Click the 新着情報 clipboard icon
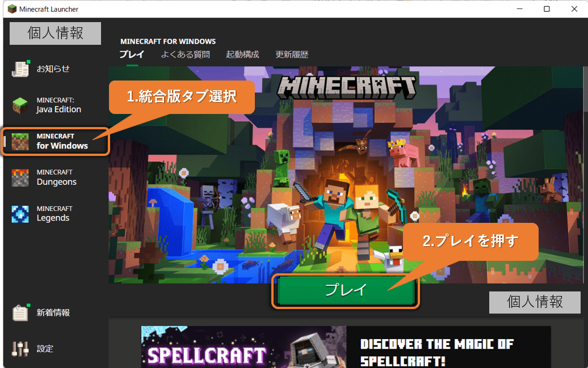This screenshot has width=588, height=368. coord(20,312)
